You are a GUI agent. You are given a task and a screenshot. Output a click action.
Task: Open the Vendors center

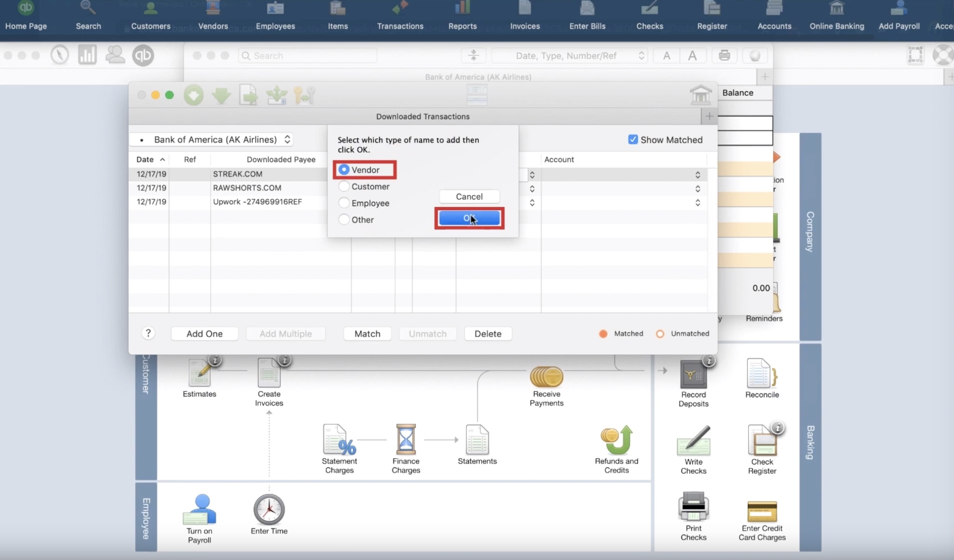[x=213, y=16]
